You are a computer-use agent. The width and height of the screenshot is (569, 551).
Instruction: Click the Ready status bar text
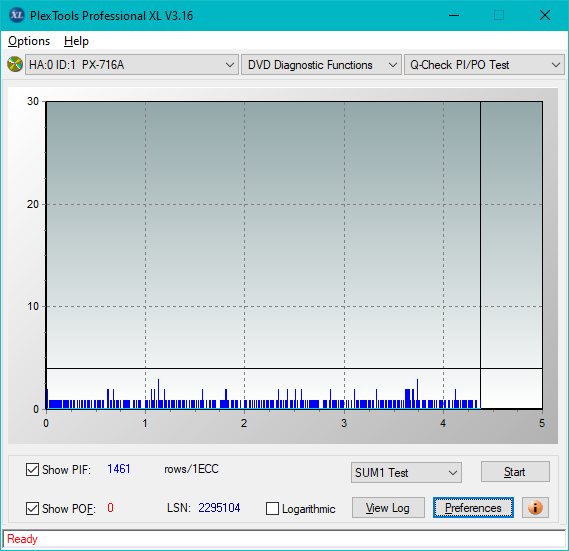(22, 539)
